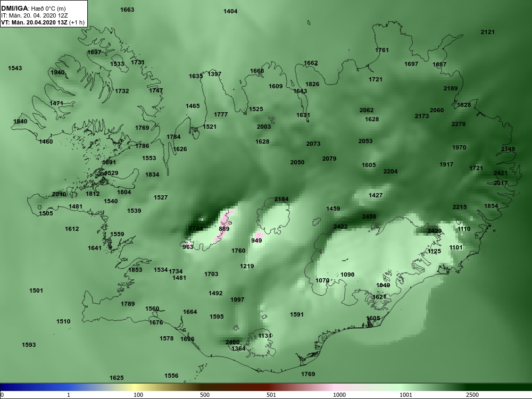The width and height of the screenshot is (532, 399).
Task: Click the number 1404 at the top
Action: point(230,11)
